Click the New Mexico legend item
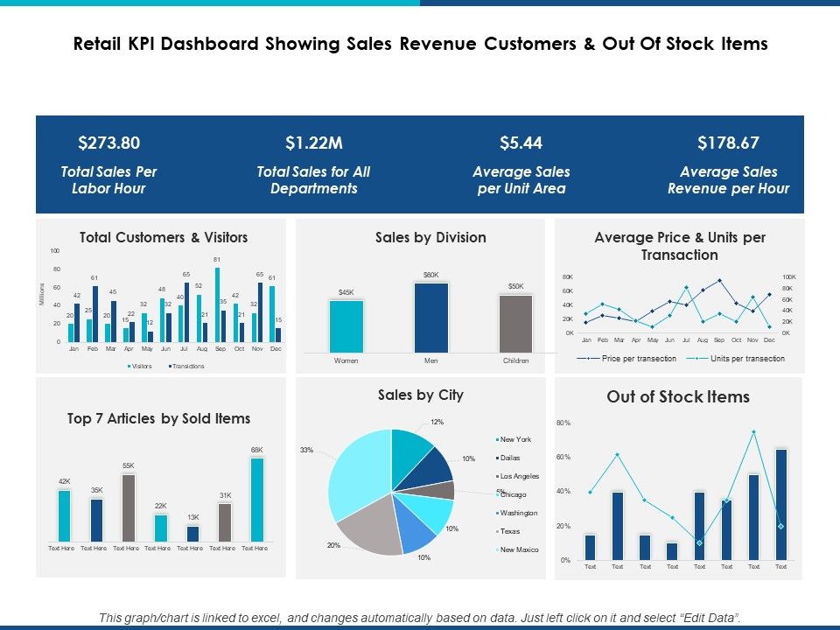The height and width of the screenshot is (630, 840). [517, 549]
